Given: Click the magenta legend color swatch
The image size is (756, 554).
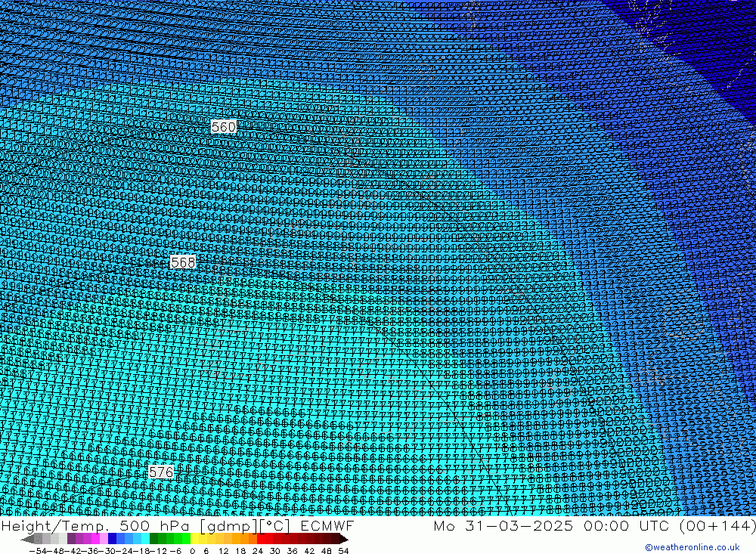Looking at the screenshot, I should [x=95, y=539].
